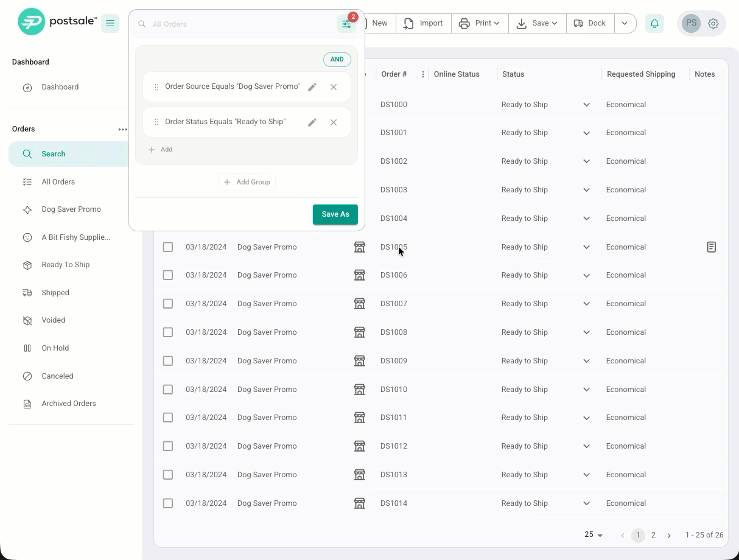Image resolution: width=739 pixels, height=560 pixels.
Task: Remove the Order Source Equals filter
Action: coord(334,87)
